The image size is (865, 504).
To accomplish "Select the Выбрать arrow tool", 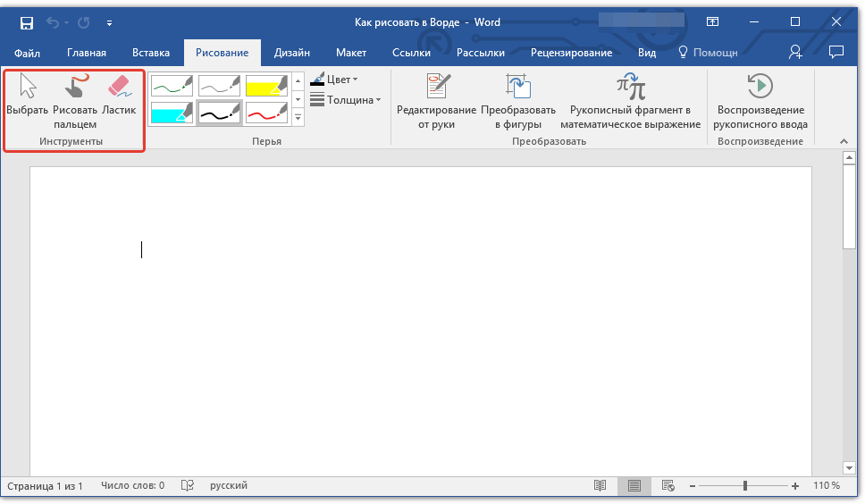I will coord(28,95).
